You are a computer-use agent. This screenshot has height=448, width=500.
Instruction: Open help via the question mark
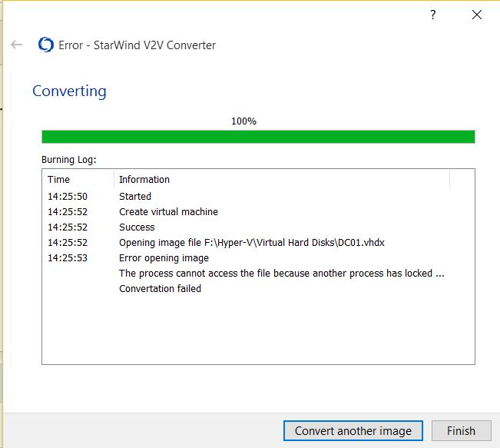click(432, 15)
